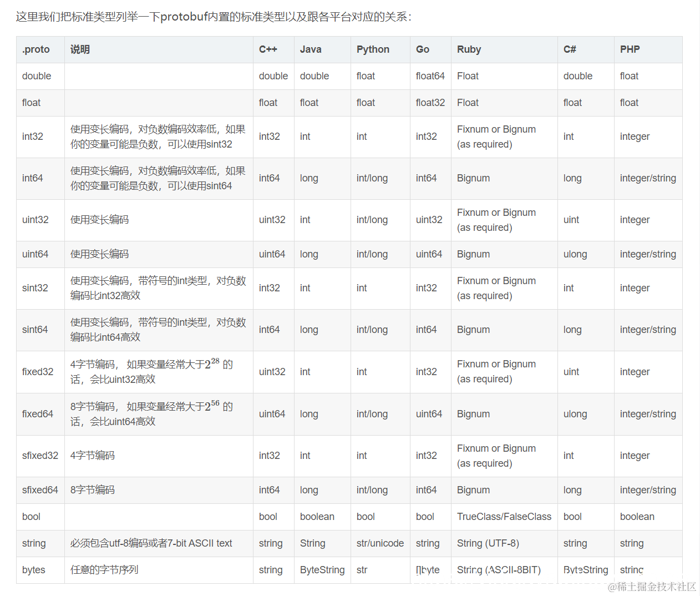Select 'fixed32' in the .proto column

point(38,372)
